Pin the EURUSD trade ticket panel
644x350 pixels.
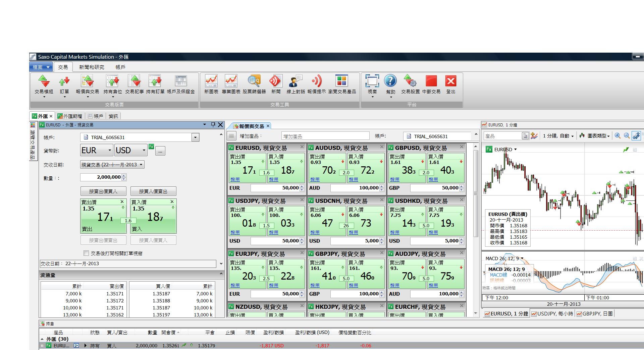213,125
